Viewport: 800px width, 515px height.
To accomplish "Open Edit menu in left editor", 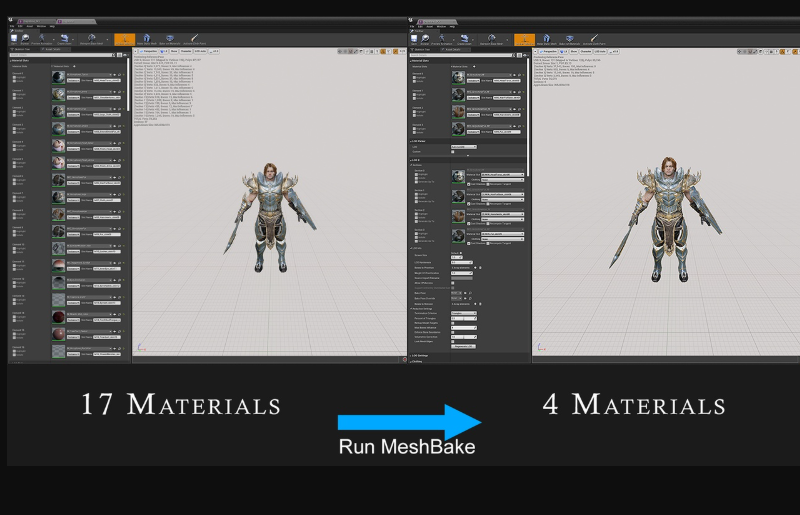I will (x=20, y=26).
